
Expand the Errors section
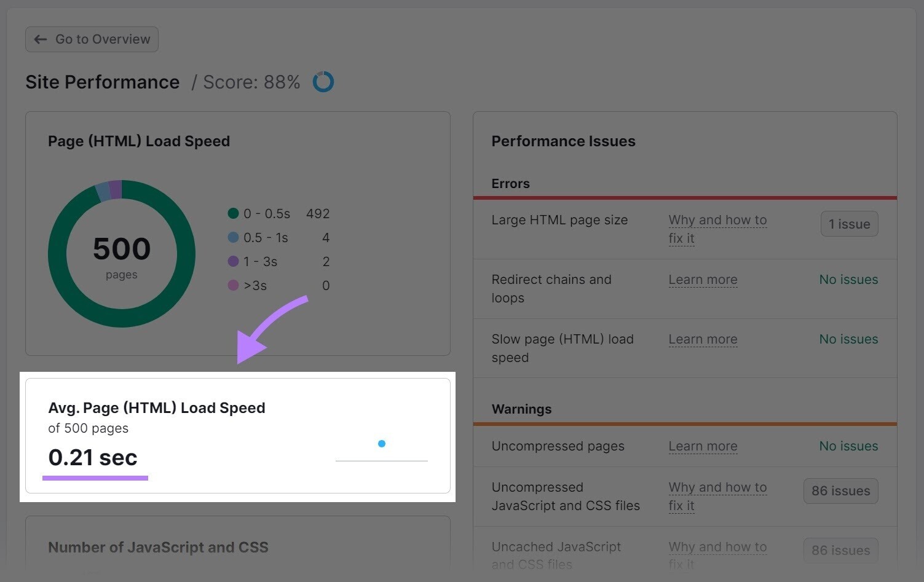510,183
